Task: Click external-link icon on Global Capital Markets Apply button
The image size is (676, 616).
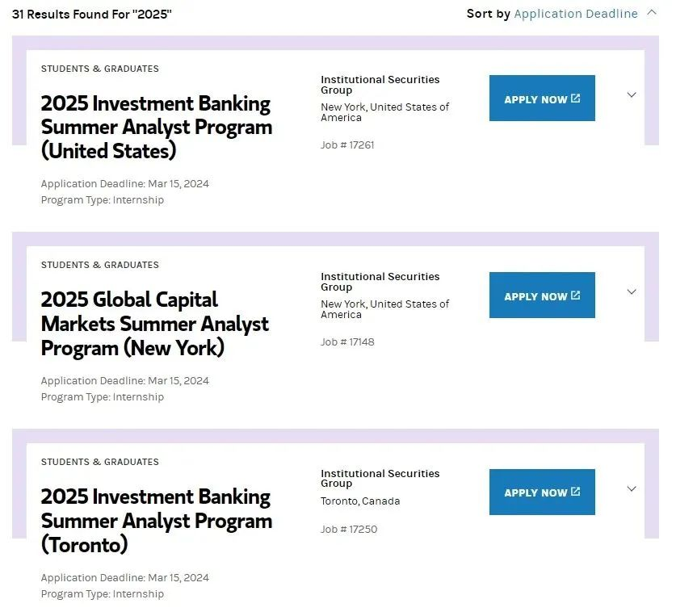Action: (x=576, y=295)
